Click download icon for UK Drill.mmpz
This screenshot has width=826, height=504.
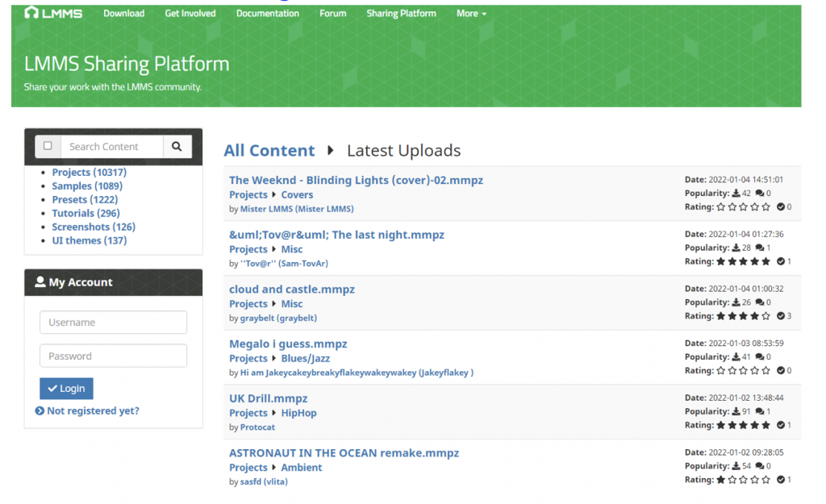[736, 411]
